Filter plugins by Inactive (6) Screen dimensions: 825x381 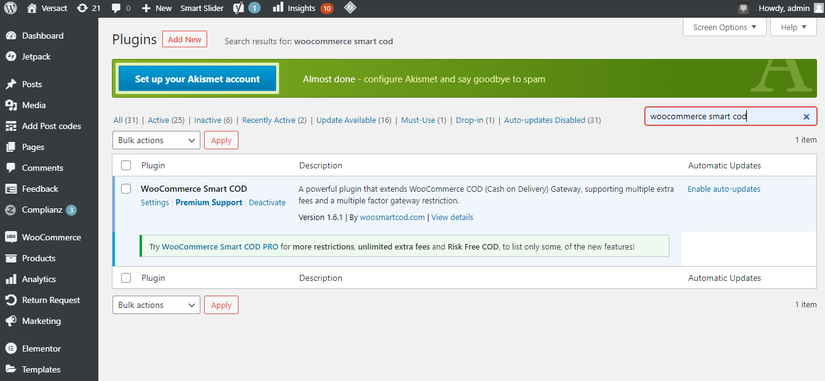213,120
